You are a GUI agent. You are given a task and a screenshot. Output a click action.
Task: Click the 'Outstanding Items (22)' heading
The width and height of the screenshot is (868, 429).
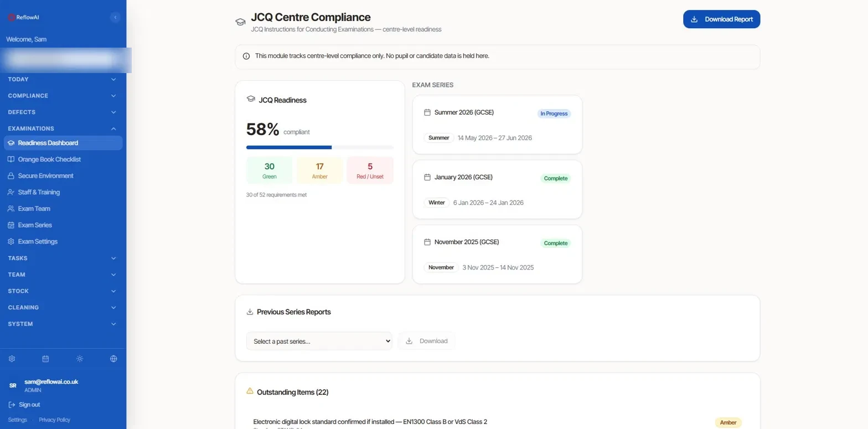tap(293, 392)
